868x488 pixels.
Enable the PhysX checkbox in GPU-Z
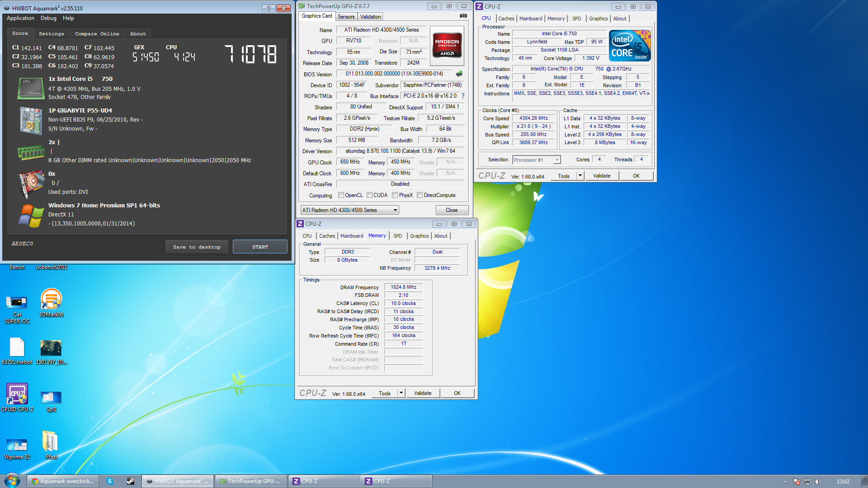click(x=395, y=195)
